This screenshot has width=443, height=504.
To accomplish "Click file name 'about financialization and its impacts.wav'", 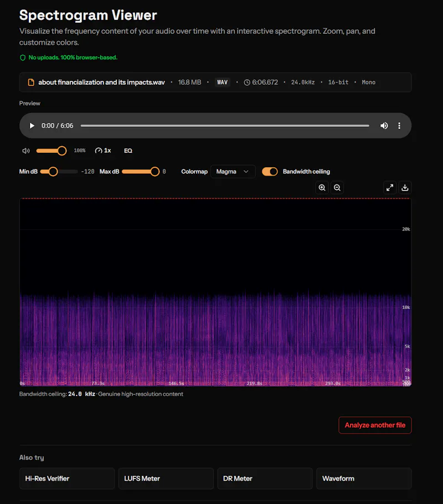I will point(101,83).
